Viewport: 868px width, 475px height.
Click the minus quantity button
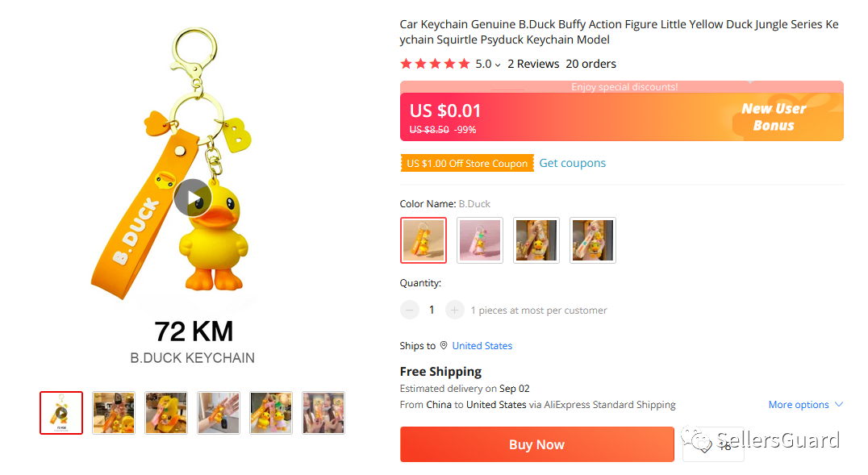tap(410, 310)
